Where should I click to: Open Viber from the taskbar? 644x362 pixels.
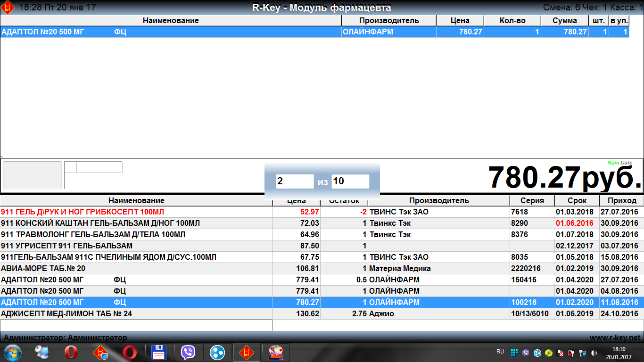188,353
